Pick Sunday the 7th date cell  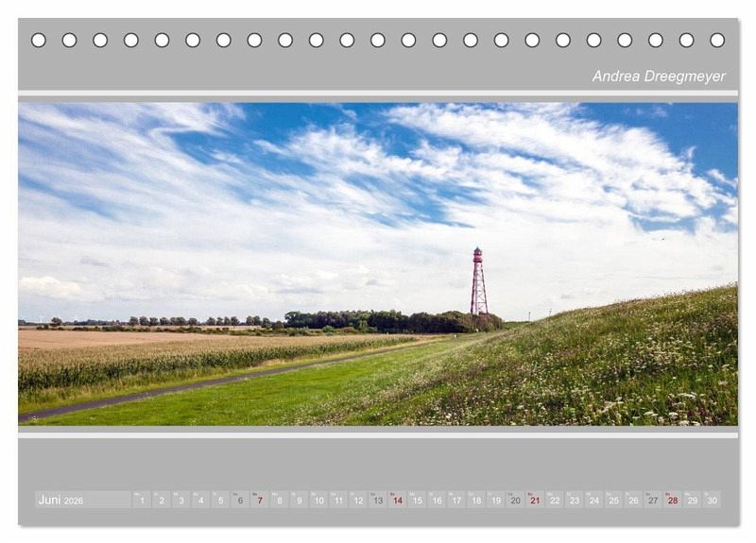pos(260,500)
